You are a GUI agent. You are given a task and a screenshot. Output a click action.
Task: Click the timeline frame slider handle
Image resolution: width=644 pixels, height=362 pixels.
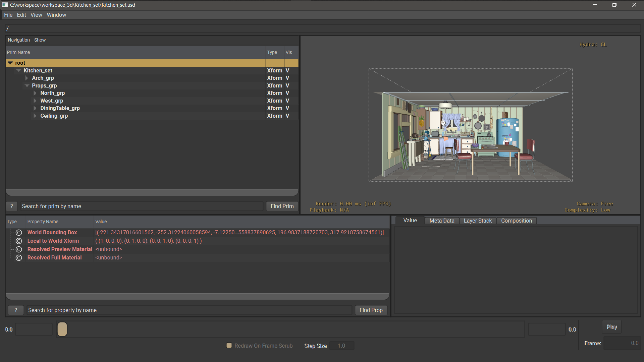(x=62, y=329)
